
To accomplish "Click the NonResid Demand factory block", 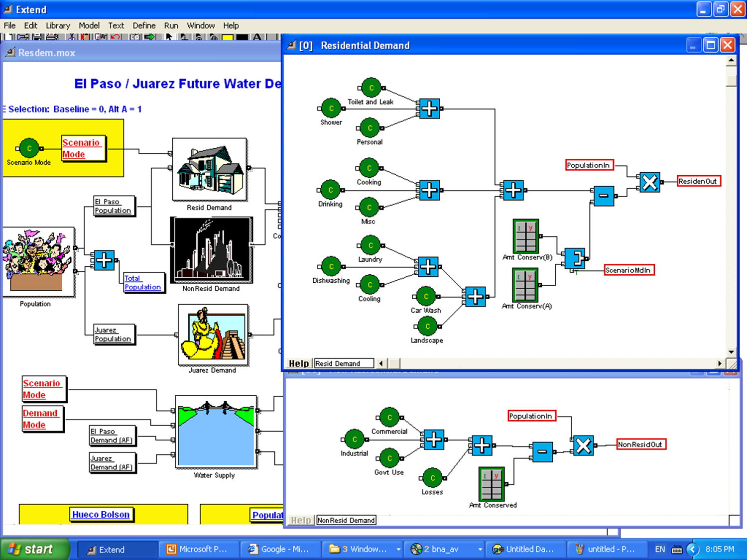I will (211, 250).
